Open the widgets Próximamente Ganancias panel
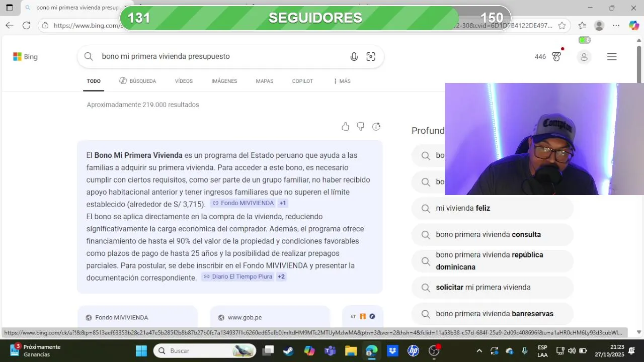 coord(35,350)
